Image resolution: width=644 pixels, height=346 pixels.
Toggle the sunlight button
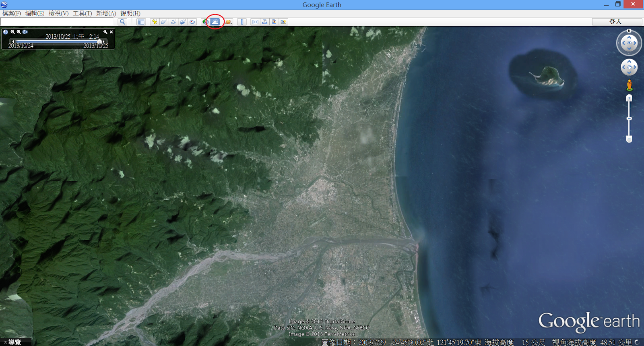215,22
